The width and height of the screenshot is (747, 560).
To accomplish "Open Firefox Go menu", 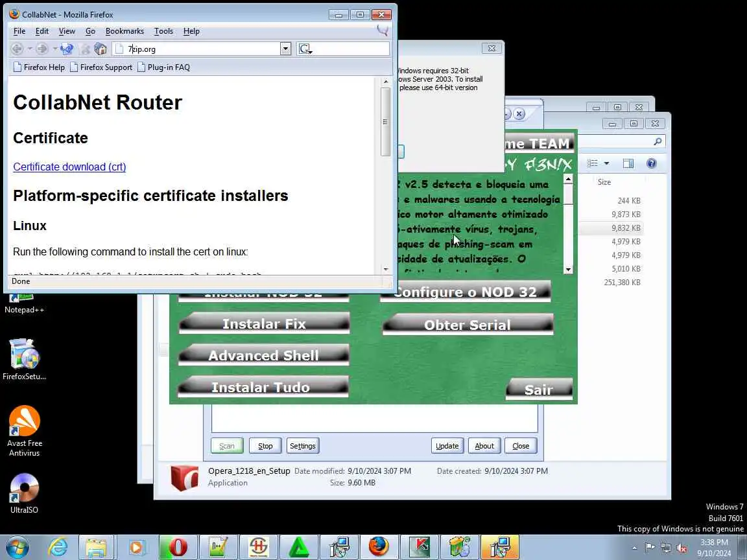I will click(91, 31).
